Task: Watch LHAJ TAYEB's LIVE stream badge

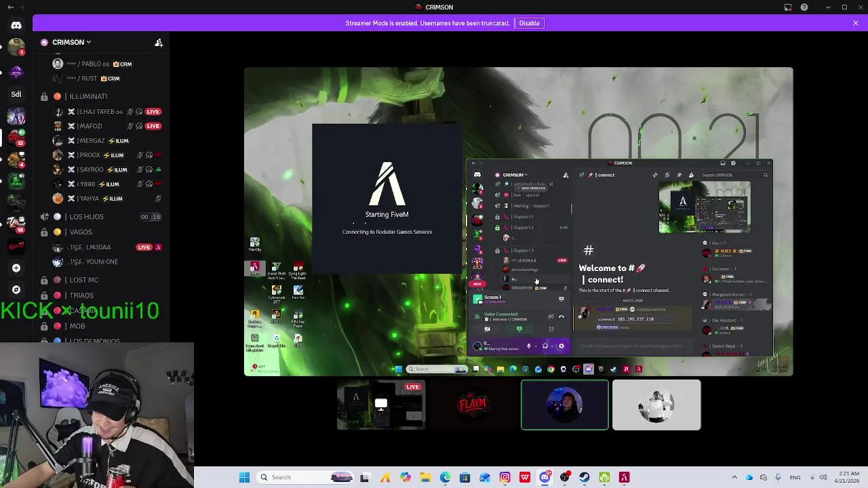Action: click(x=153, y=112)
